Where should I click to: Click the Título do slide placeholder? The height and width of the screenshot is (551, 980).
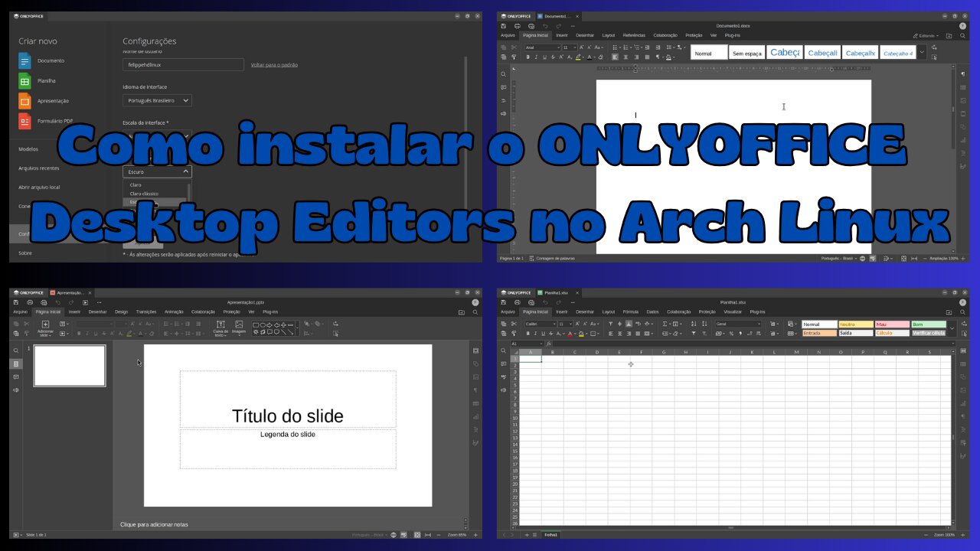[x=288, y=399]
